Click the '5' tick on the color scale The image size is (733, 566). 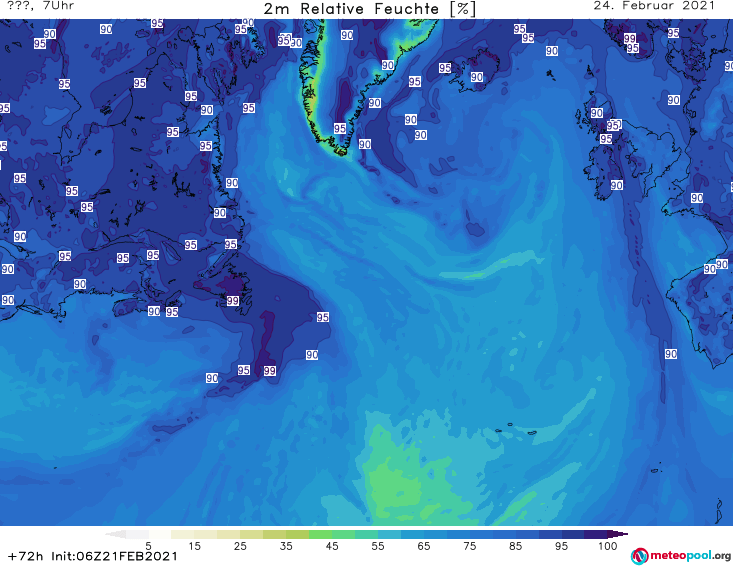(148, 546)
